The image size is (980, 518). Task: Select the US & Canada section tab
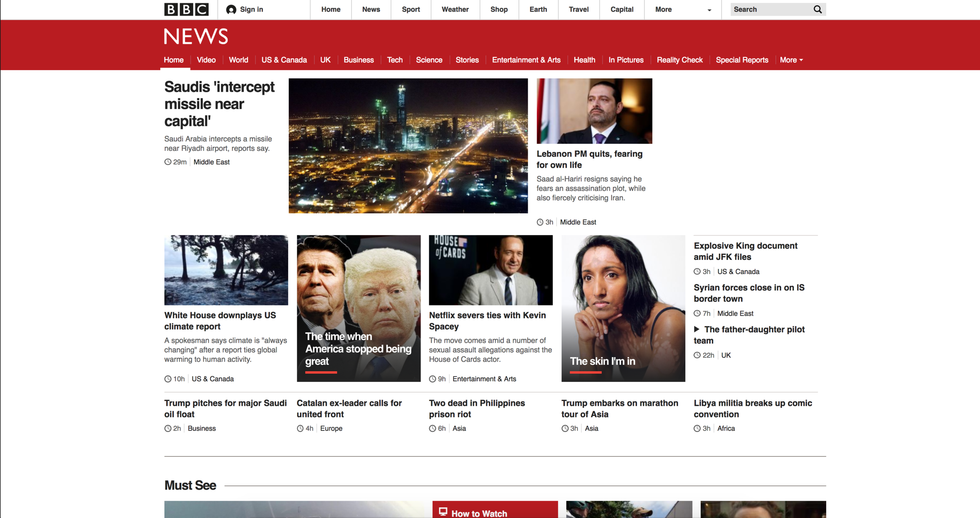pyautogui.click(x=284, y=60)
